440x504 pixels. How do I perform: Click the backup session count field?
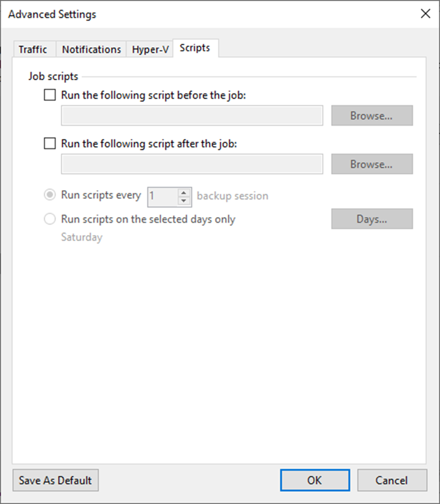[162, 196]
